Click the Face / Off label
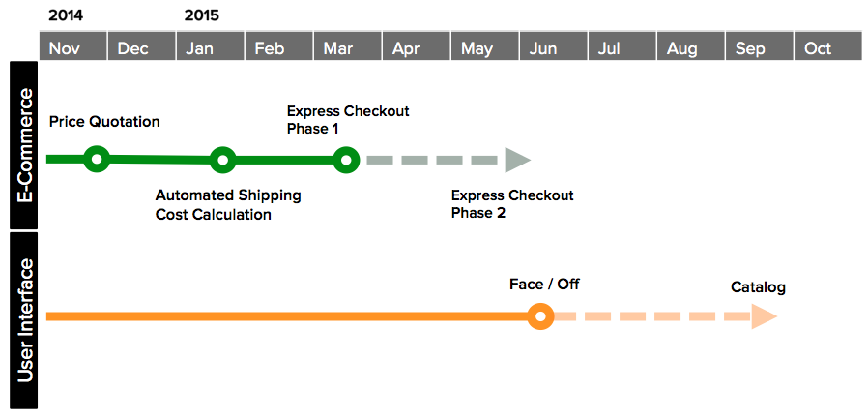Image resolution: width=868 pixels, height=420 pixels. pos(545,285)
